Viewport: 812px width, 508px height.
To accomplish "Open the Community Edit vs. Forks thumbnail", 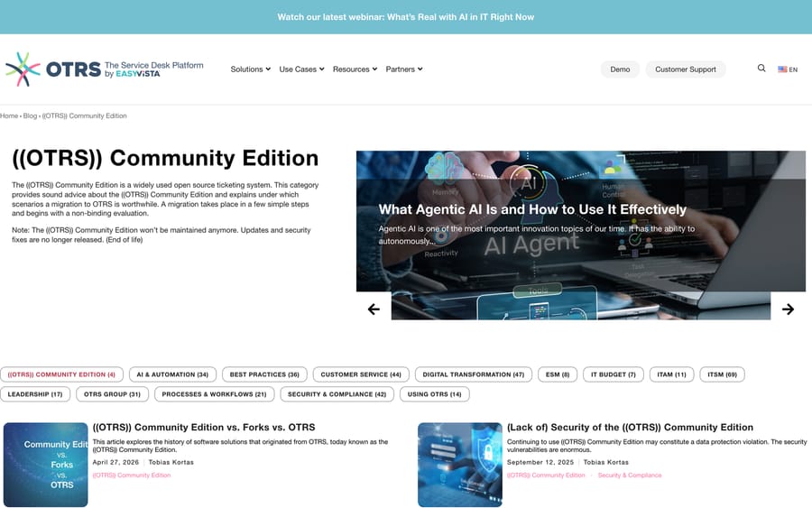I will pos(46,465).
